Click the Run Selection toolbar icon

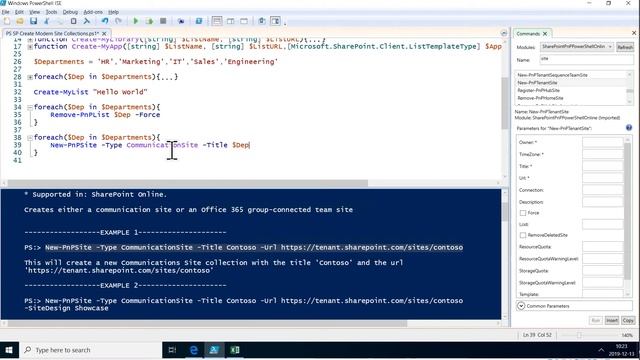tap(149, 21)
